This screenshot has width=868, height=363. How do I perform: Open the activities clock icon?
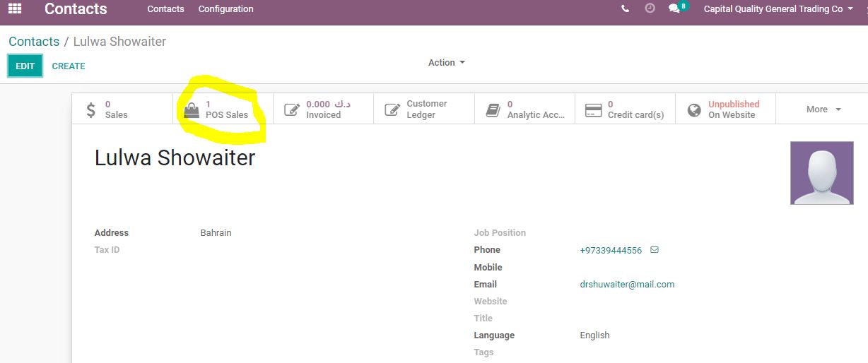[650, 8]
